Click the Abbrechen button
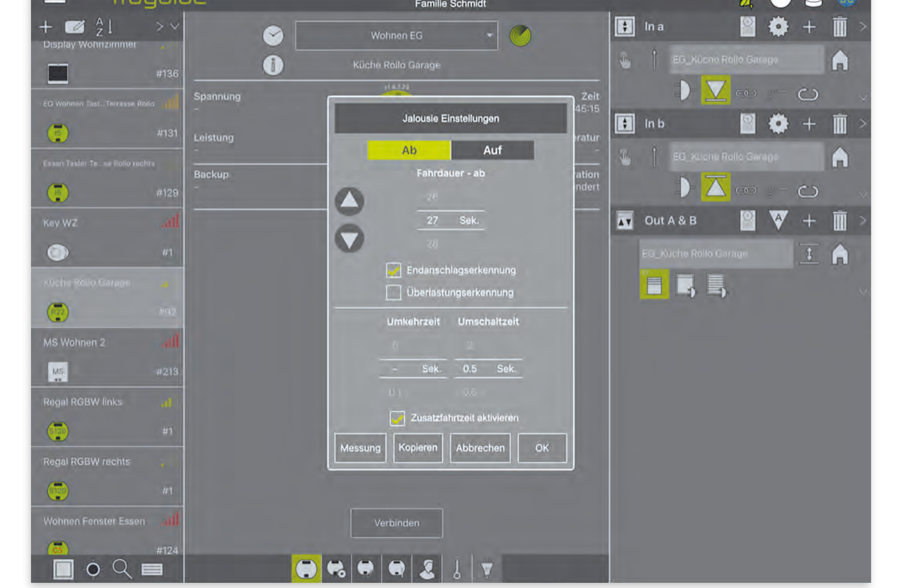Screen dimensions: 907x588 [480, 448]
